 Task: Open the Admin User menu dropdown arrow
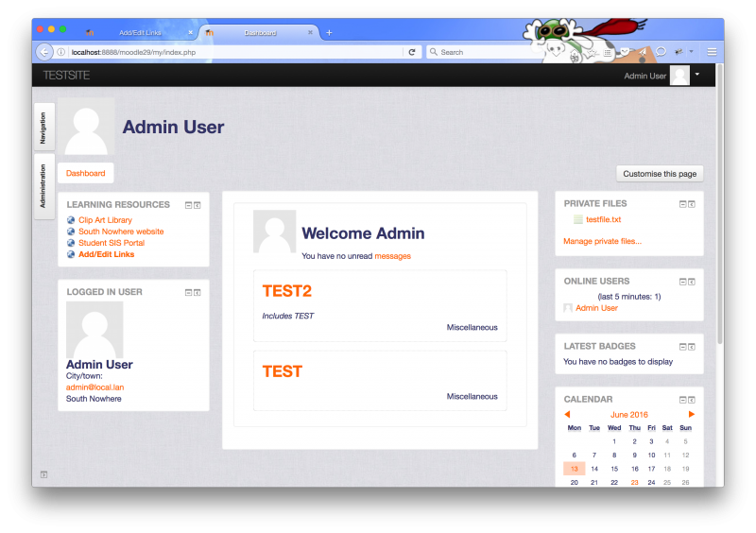(x=697, y=75)
